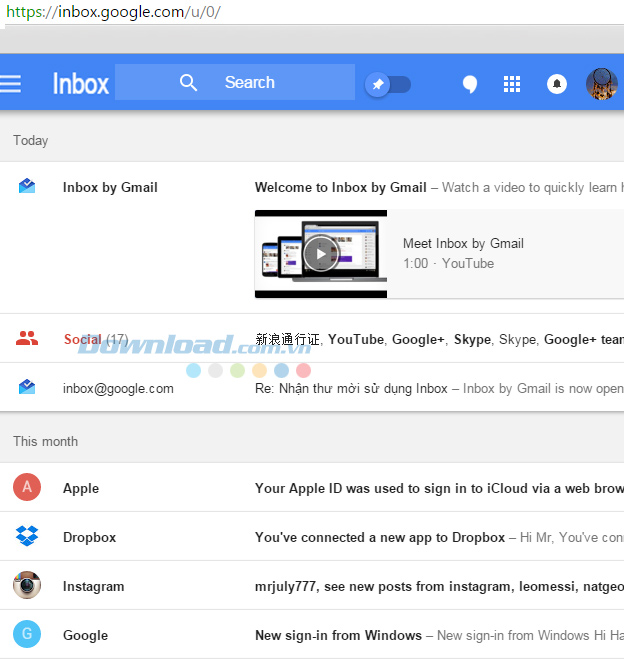Viewport: 624px width, 659px height.
Task: Click YouTube in the Social senders list
Action: point(355,339)
